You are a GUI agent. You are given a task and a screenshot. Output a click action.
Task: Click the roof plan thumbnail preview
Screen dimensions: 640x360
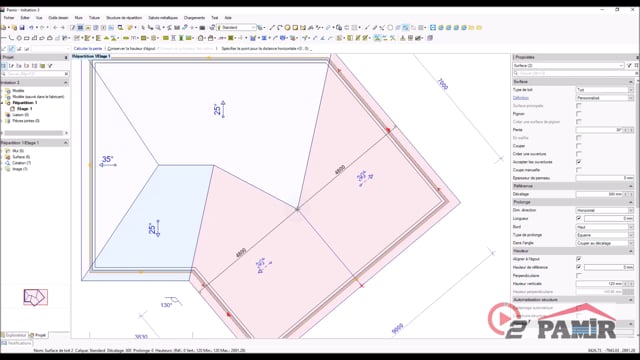[36, 297]
